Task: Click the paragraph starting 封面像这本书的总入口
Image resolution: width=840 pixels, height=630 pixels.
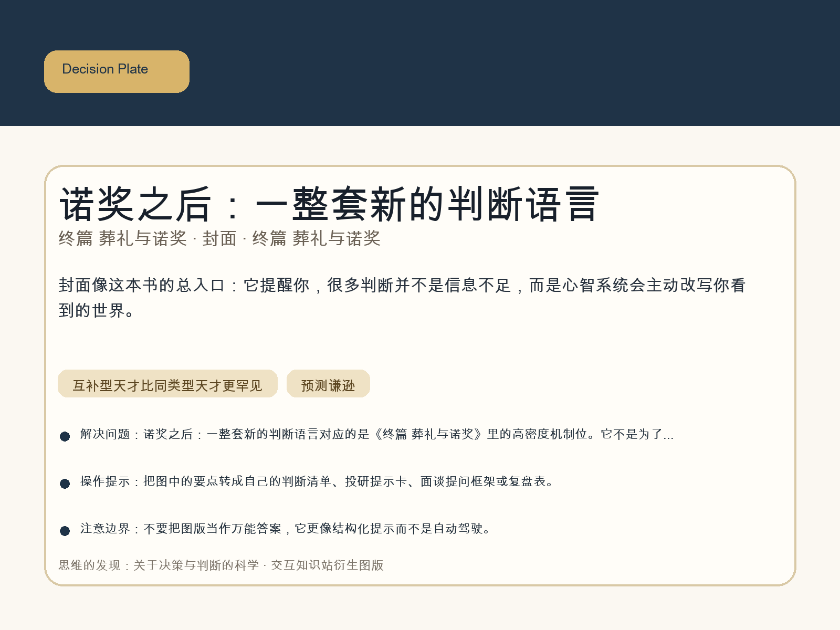Action: (x=402, y=298)
